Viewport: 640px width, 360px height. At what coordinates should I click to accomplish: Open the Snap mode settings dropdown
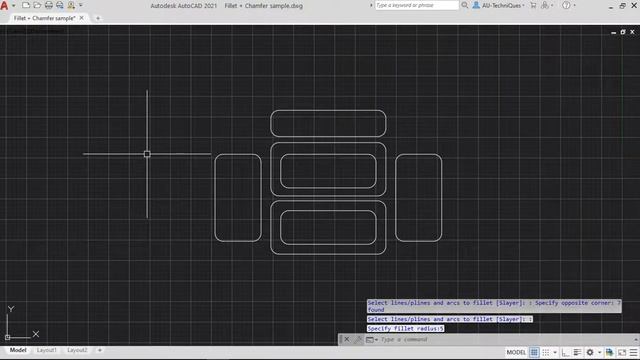point(555,353)
